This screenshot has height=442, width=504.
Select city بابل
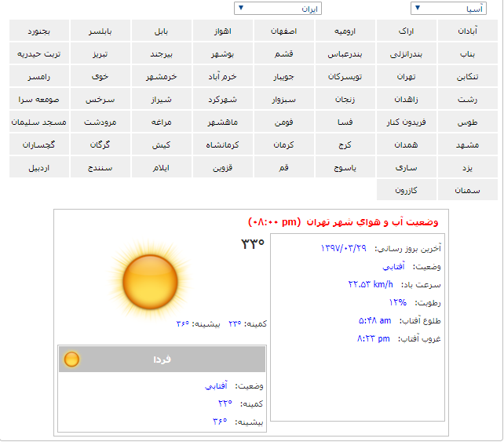click(162, 31)
